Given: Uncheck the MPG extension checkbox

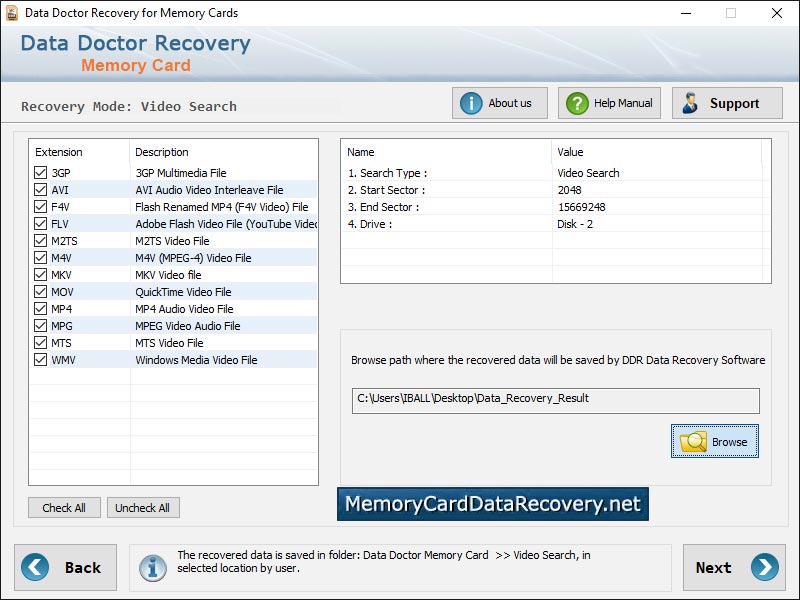Looking at the screenshot, I should (40, 326).
